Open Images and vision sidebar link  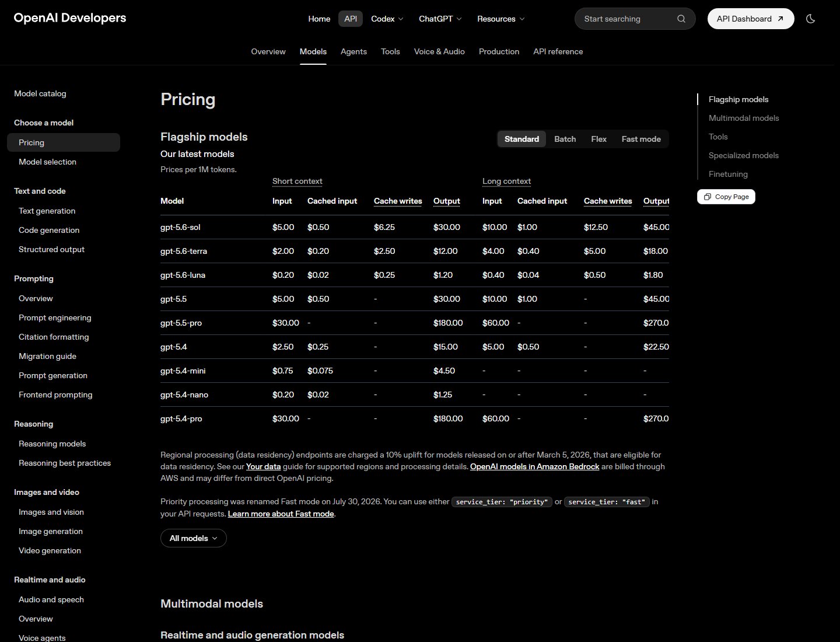click(51, 512)
